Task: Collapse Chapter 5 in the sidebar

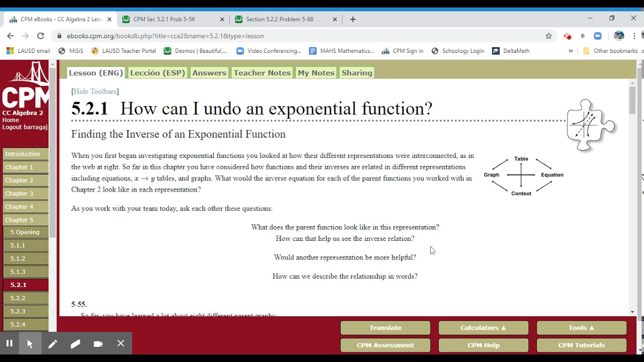Action: click(25, 220)
